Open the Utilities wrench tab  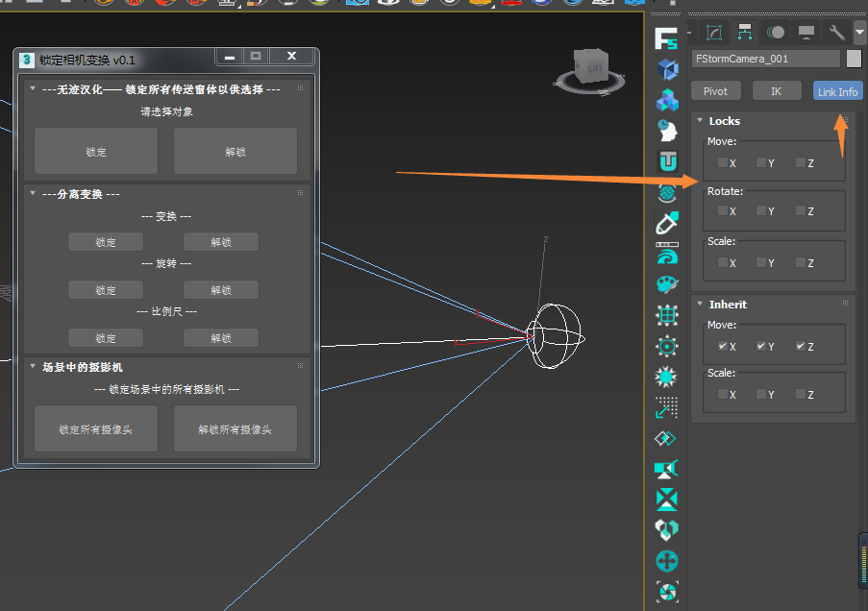[x=836, y=32]
